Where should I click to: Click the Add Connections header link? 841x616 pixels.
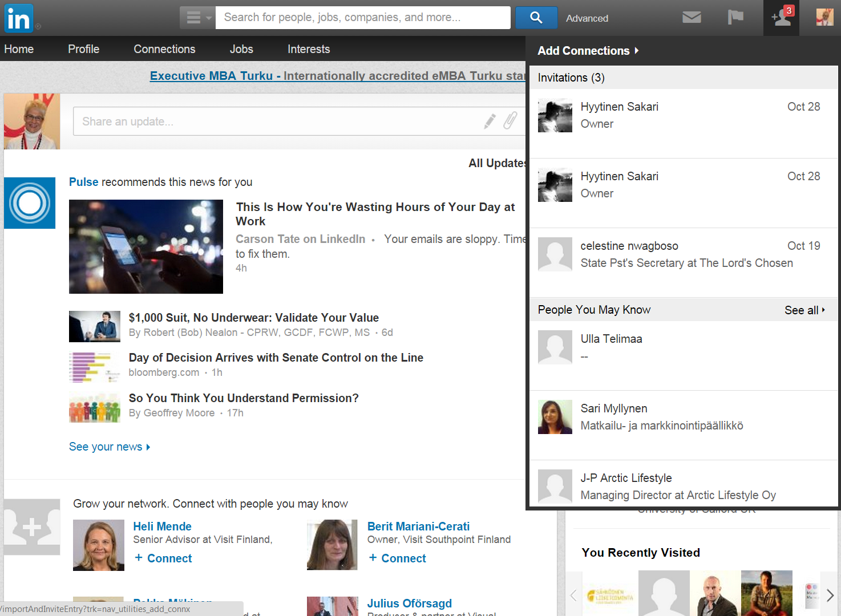point(588,51)
